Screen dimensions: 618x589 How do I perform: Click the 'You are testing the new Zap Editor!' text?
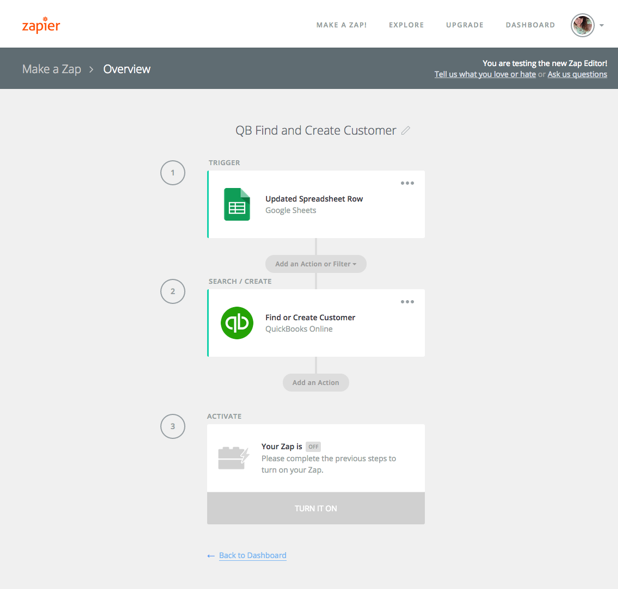545,63
